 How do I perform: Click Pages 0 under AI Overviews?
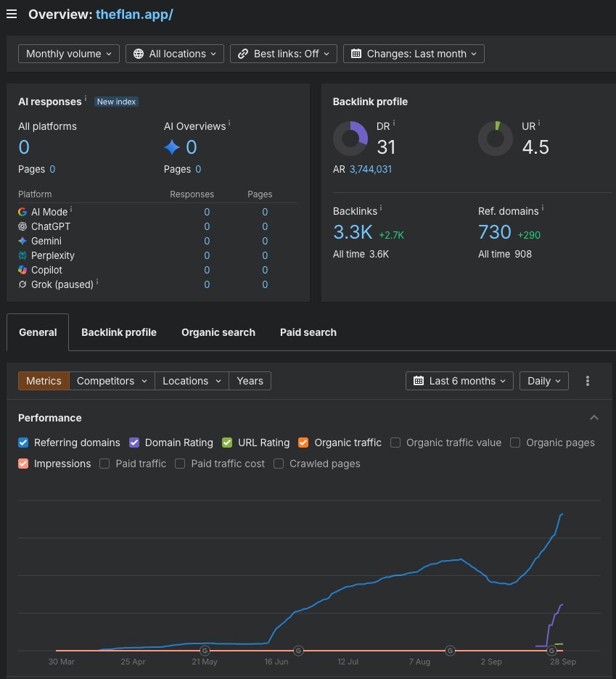(198, 169)
